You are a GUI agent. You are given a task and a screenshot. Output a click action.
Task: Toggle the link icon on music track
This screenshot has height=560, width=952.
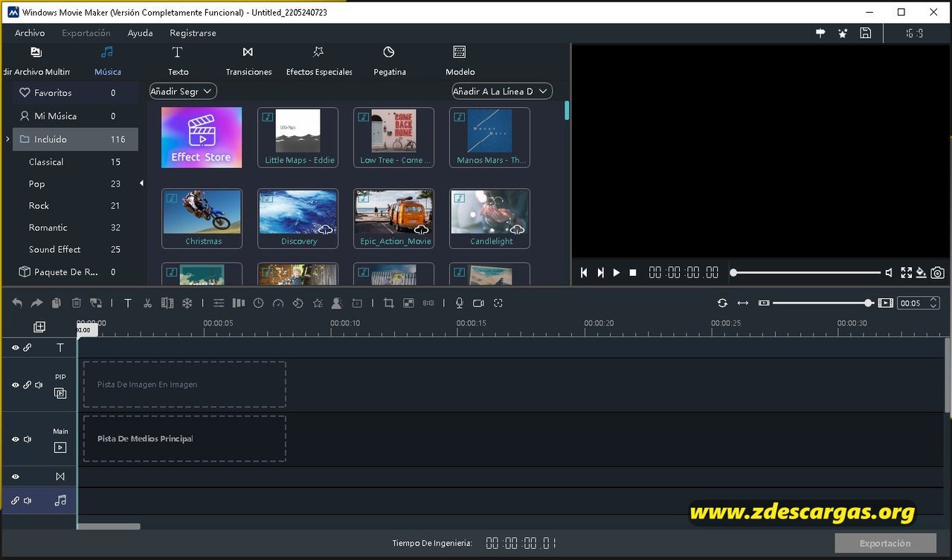click(15, 501)
